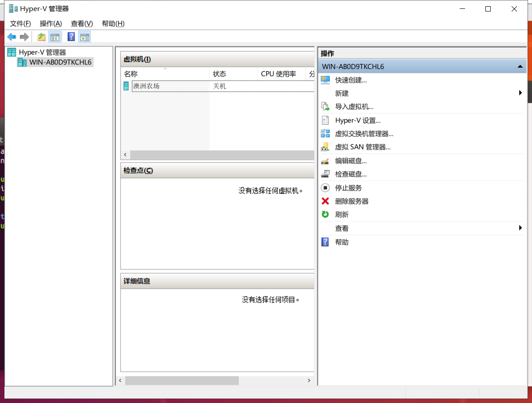Click center pane bottom scrollbar left arrow
532x403 pixels.
coord(120,380)
